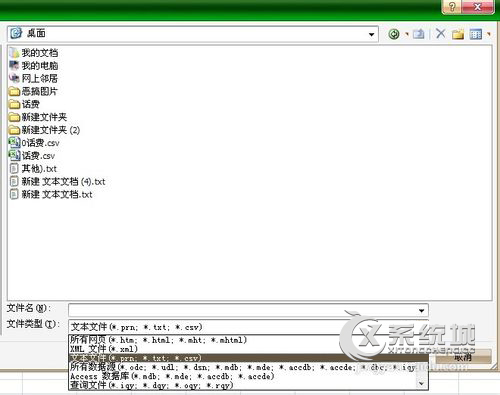Open back button history dropdown arrow

pos(406,34)
